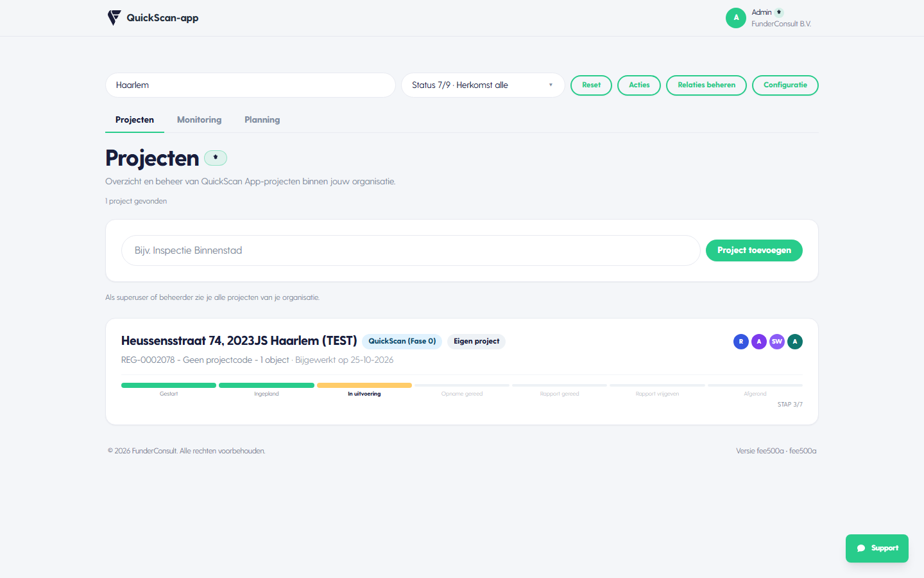Screen dimensions: 924x578
Task: Select the dark green A member avatar
Action: (x=795, y=342)
